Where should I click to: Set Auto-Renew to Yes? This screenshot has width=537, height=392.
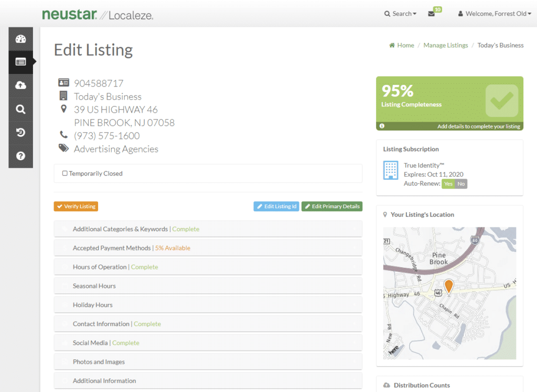click(x=448, y=184)
